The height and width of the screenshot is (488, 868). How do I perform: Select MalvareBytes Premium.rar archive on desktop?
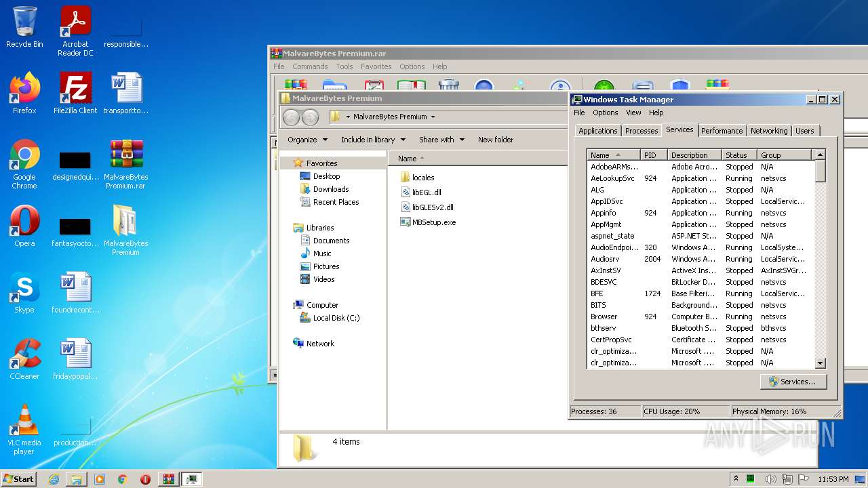click(x=126, y=164)
